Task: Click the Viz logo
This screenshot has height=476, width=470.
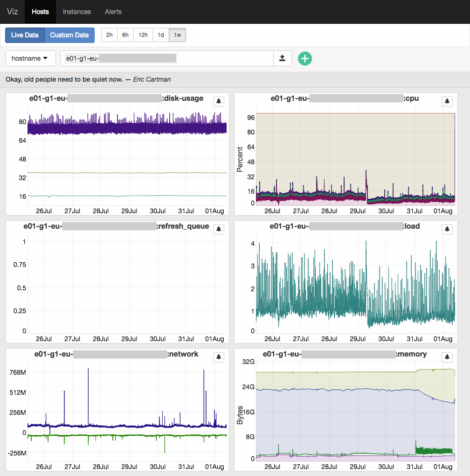Action: pyautogui.click(x=12, y=12)
